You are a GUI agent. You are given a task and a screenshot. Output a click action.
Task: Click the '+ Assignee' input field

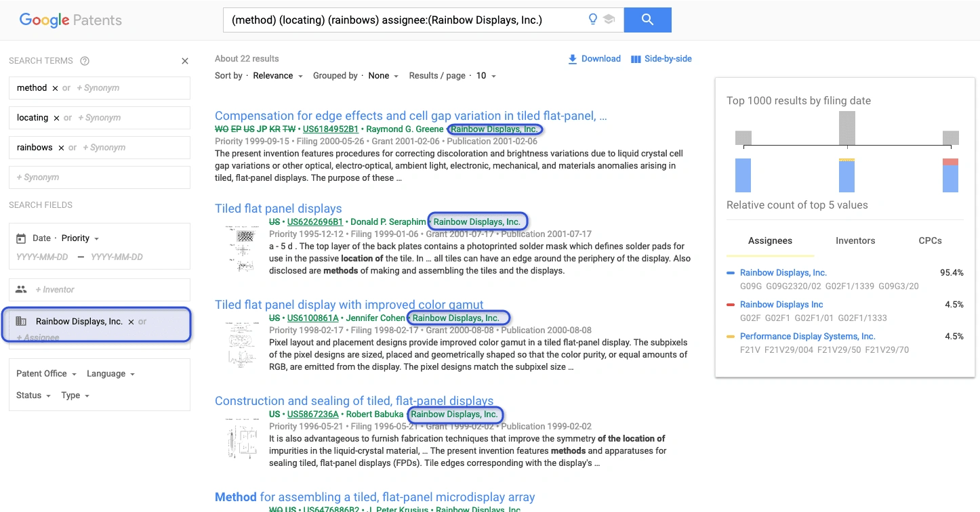pyautogui.click(x=38, y=338)
